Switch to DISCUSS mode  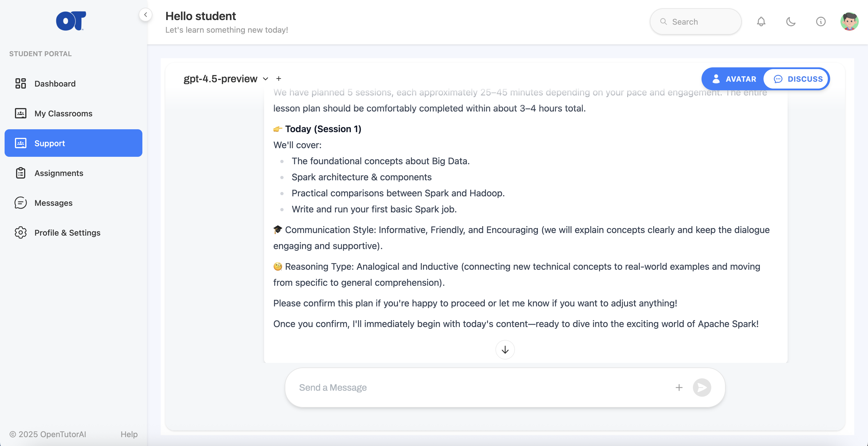(x=798, y=79)
